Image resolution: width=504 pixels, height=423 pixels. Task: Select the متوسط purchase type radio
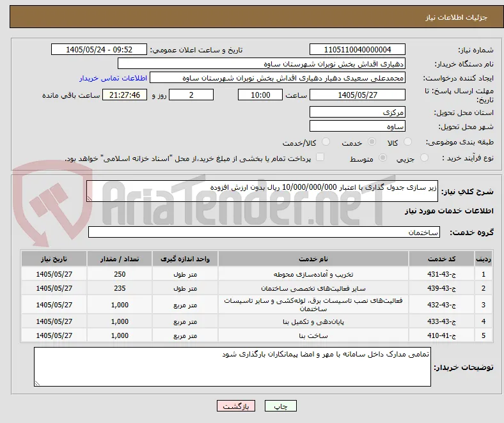(382, 157)
